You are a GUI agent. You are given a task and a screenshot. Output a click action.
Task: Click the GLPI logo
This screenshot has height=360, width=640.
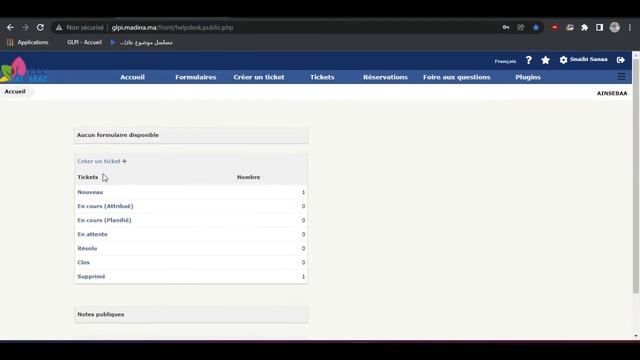click(23, 69)
